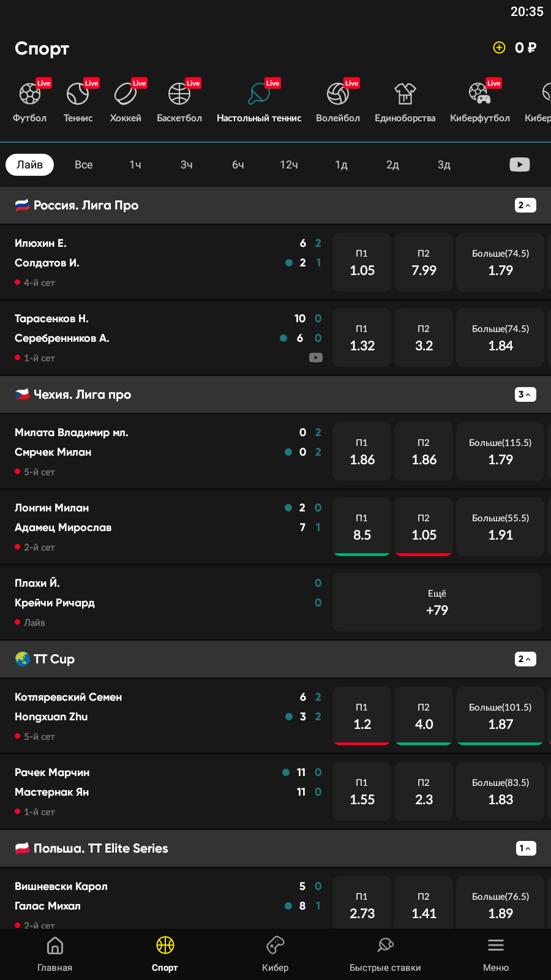
Task: Select the 1ч time range filter
Action: click(x=135, y=165)
